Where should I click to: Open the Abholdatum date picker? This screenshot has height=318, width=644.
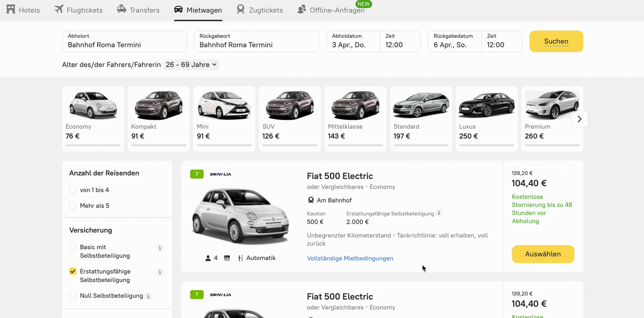tap(353, 41)
